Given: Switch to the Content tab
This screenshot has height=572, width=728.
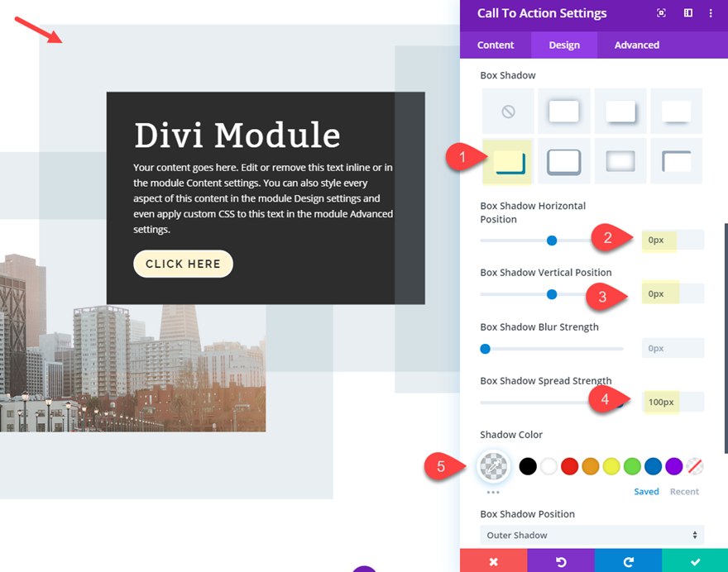Looking at the screenshot, I should pyautogui.click(x=495, y=45).
